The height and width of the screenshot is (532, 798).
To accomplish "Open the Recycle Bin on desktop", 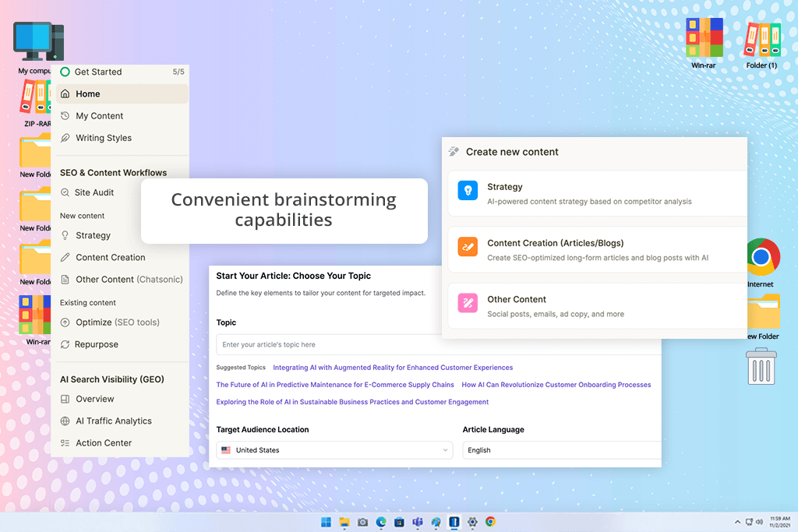I will coord(761,366).
